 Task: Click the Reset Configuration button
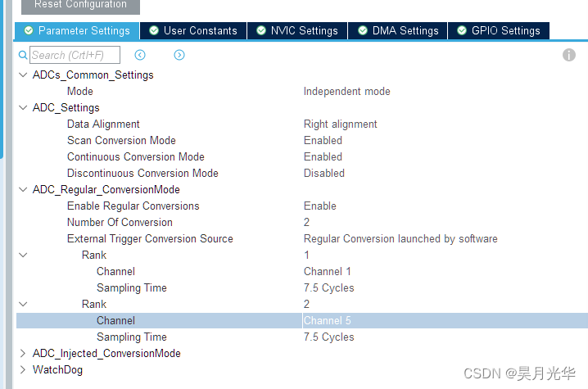coord(80,6)
